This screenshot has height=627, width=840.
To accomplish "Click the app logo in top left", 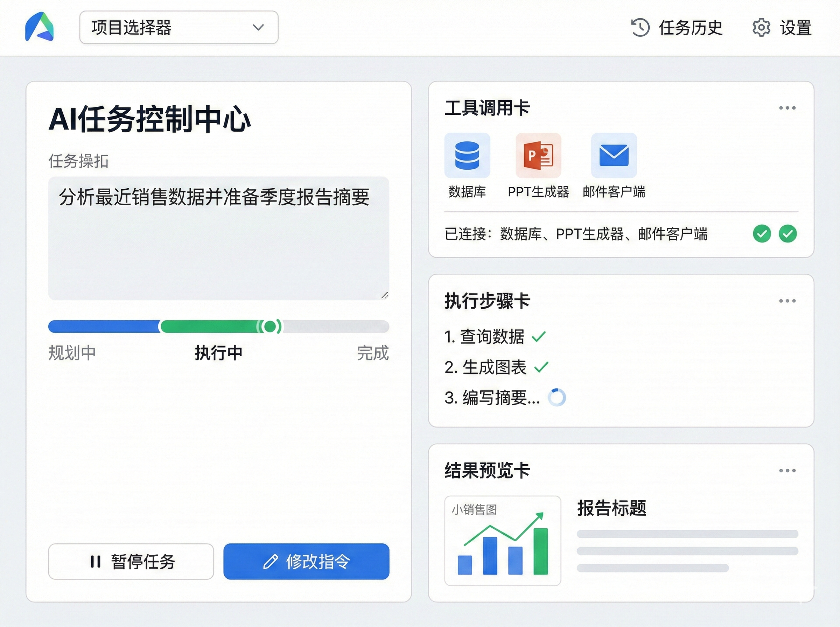I will [40, 27].
